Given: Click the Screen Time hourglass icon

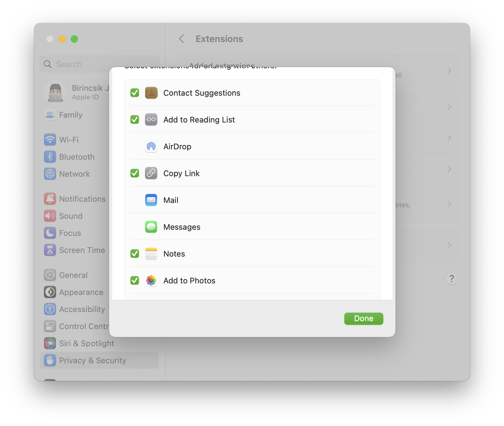Looking at the screenshot, I should (50, 250).
